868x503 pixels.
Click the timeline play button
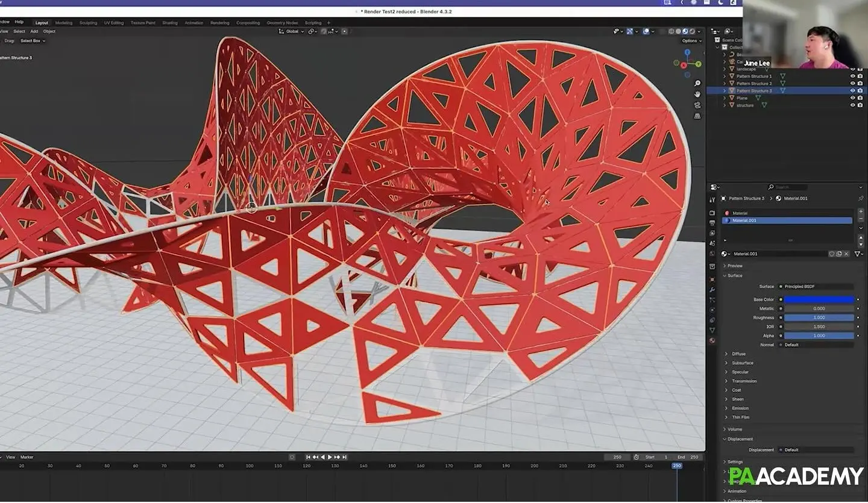pyautogui.click(x=329, y=457)
